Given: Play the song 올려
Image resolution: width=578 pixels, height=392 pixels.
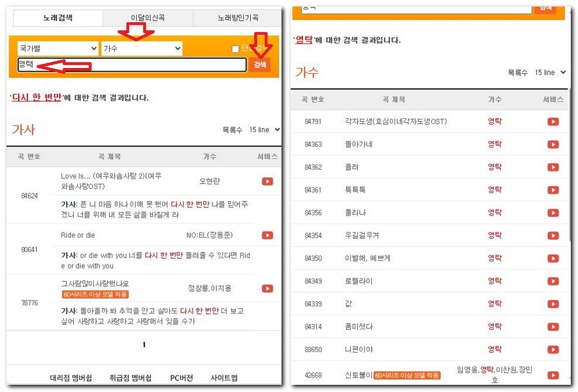Looking at the screenshot, I should click(x=553, y=167).
